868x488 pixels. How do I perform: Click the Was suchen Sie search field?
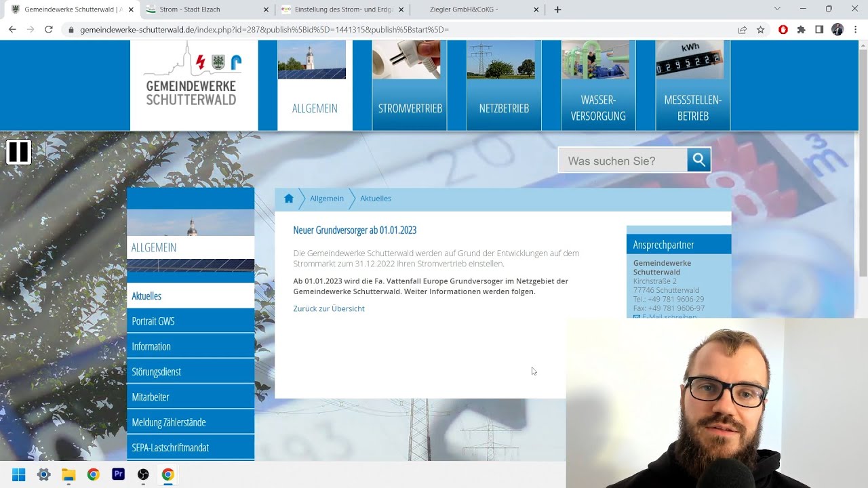(623, 161)
